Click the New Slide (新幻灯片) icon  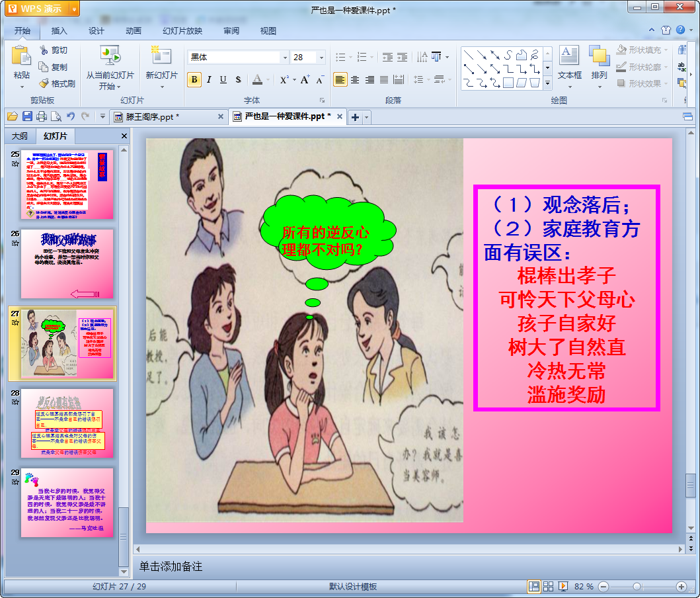coord(161,56)
